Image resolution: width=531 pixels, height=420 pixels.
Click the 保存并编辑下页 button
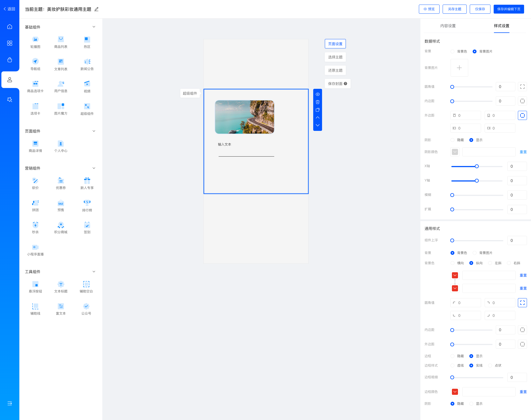[508, 9]
